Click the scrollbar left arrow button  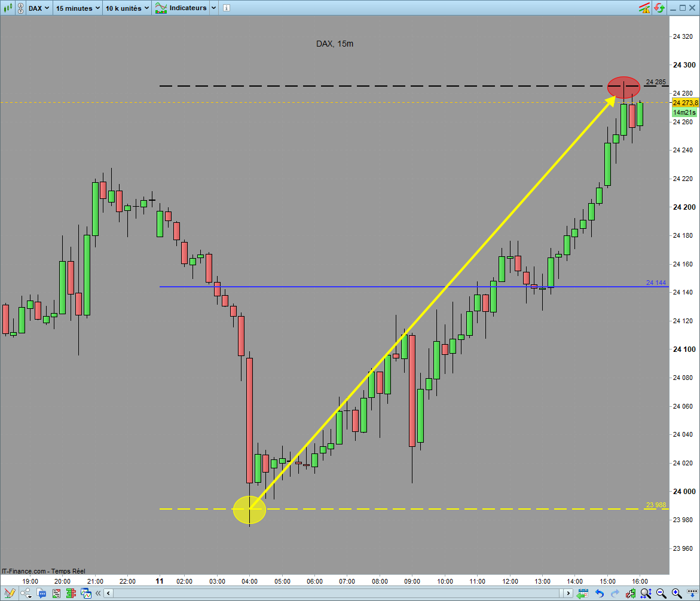click(108, 593)
